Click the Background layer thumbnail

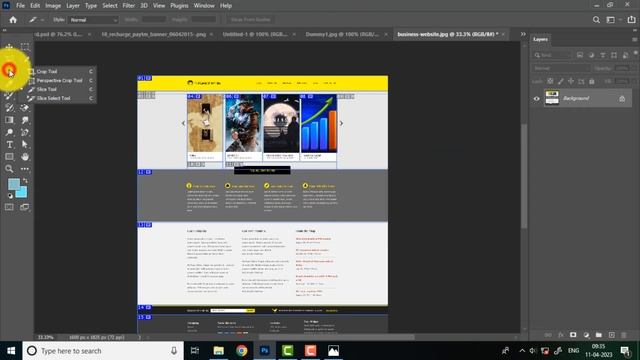coord(552,98)
